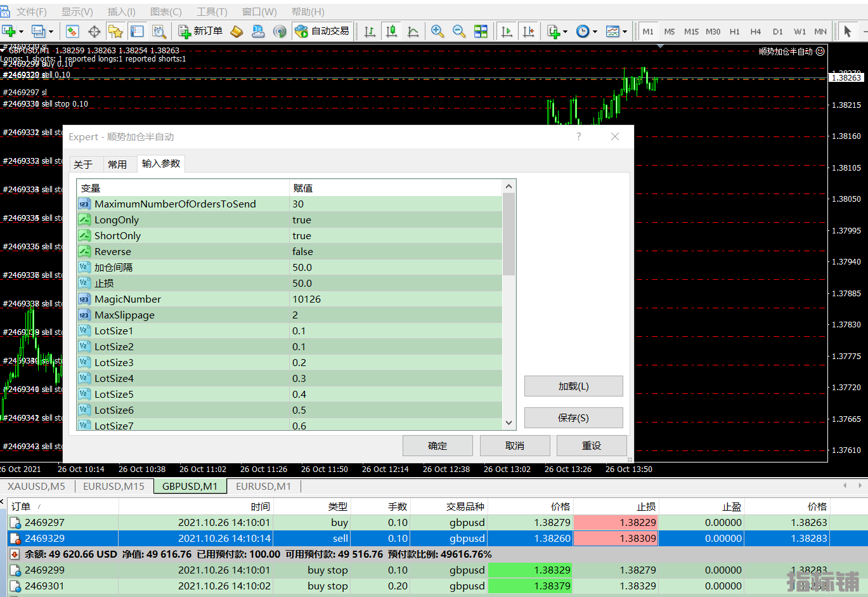
Task: Open the Strategy Tester icon
Action: coord(159,31)
